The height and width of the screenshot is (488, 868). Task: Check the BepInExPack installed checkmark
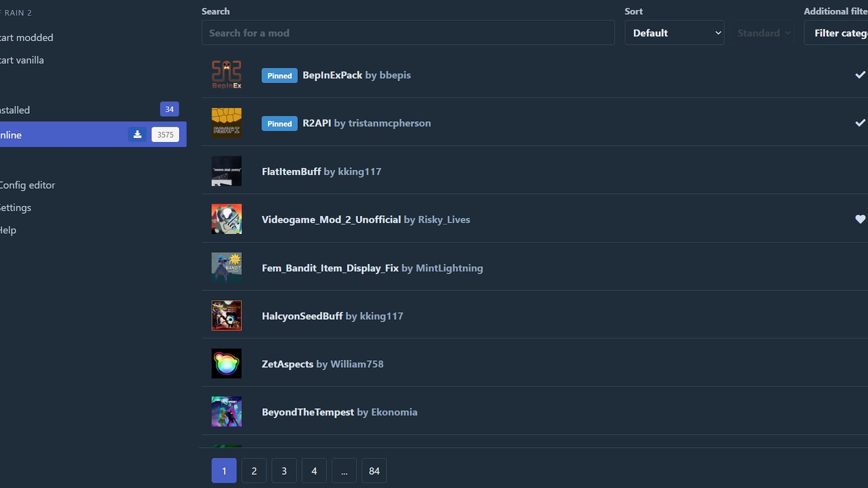(x=860, y=75)
